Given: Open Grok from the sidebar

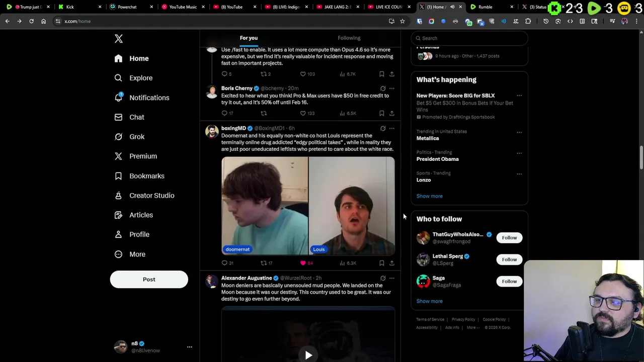Looking at the screenshot, I should (130, 137).
